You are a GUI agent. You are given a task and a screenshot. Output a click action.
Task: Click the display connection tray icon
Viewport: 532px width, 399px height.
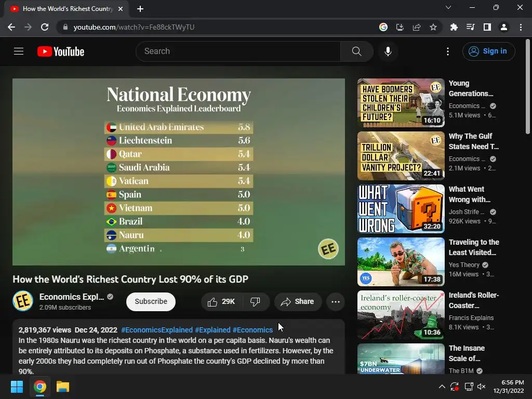pyautogui.click(x=469, y=387)
